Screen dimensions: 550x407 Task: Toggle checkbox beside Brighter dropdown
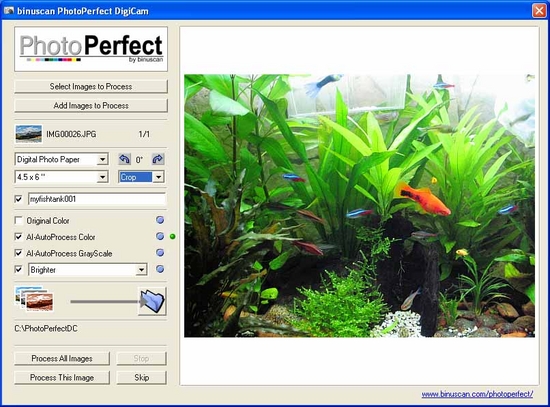tap(19, 269)
